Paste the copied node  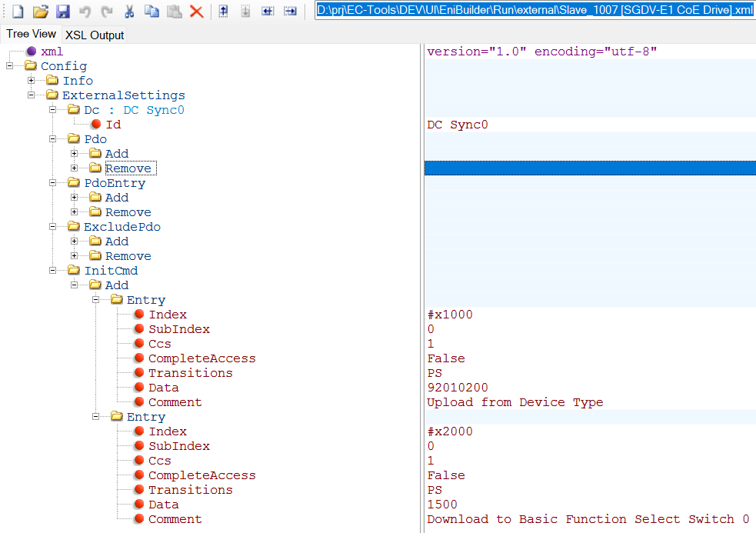pos(174,10)
